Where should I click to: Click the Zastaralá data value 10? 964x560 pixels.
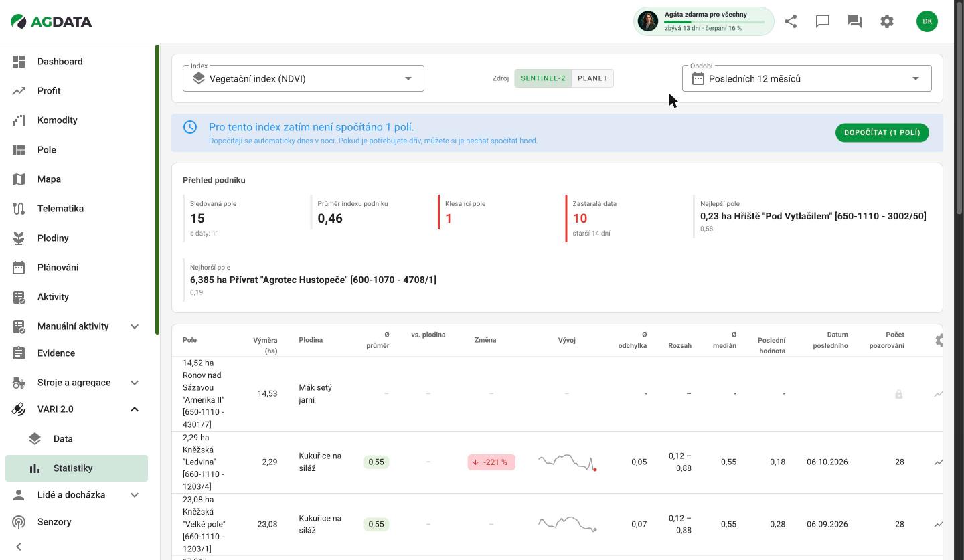tap(580, 219)
